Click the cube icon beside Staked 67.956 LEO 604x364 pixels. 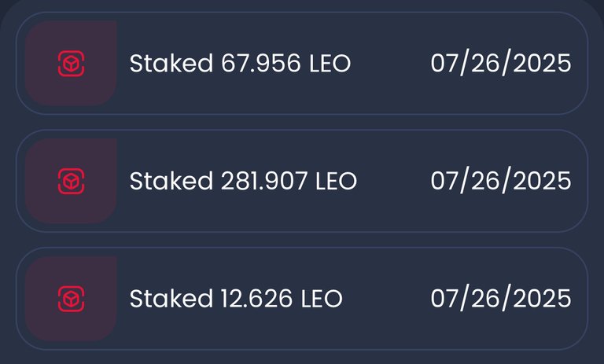[72, 64]
